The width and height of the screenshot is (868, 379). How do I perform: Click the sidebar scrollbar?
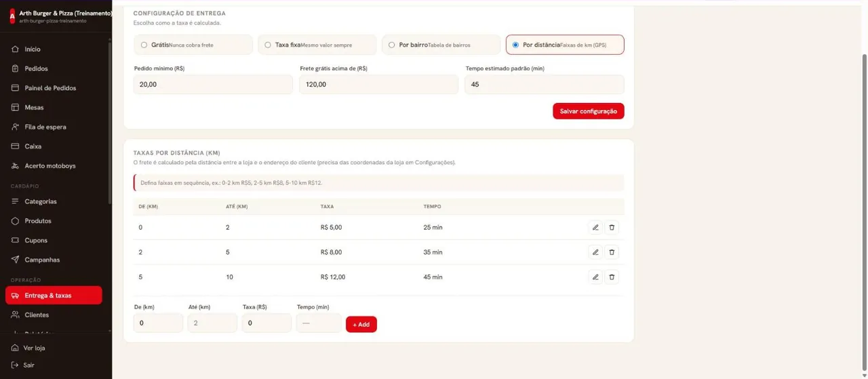[110, 122]
